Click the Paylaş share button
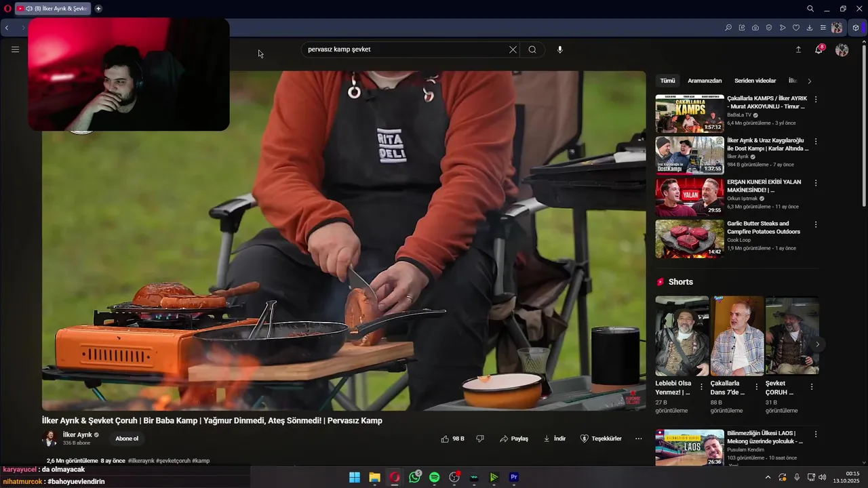This screenshot has width=868, height=488. (x=514, y=439)
